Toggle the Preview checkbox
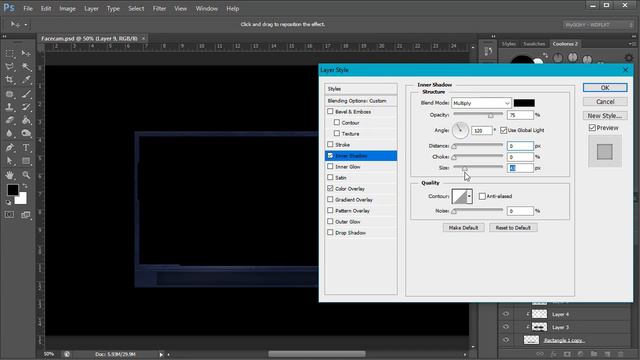The image size is (640, 360). pyautogui.click(x=592, y=128)
